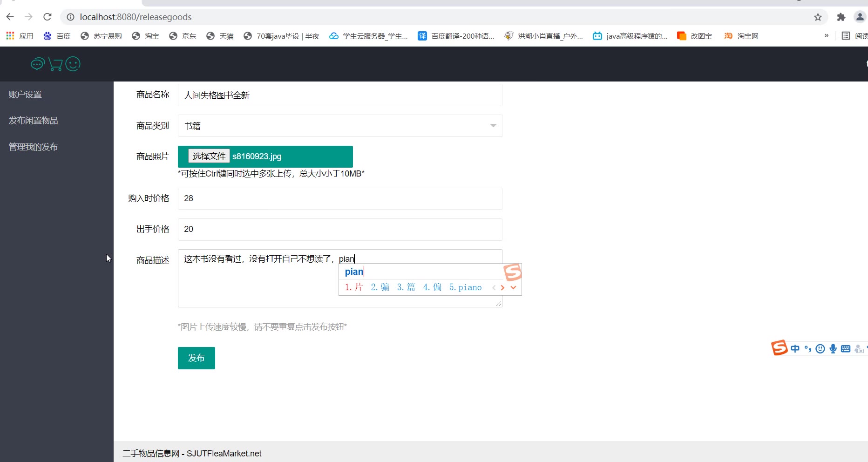Open the 淘宝网 bookmark
Viewport: 868px width, 462px height.
click(x=741, y=36)
